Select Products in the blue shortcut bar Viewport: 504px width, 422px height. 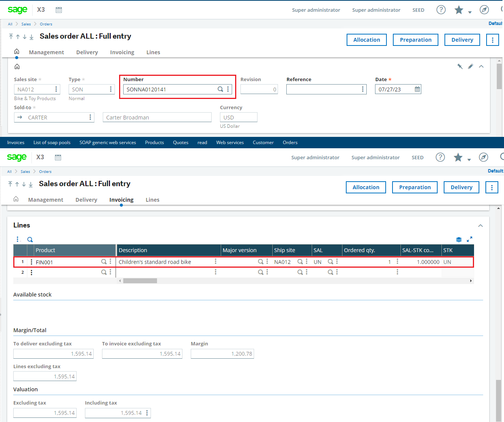click(154, 143)
